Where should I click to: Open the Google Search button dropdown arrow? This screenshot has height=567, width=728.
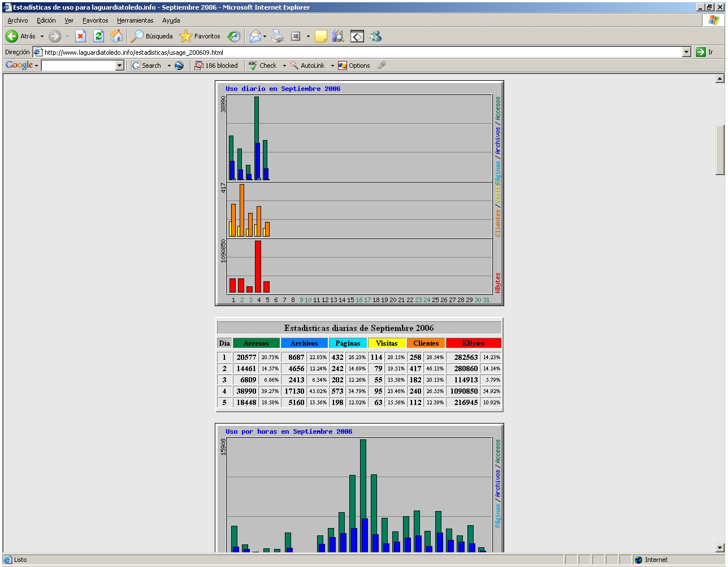point(168,66)
